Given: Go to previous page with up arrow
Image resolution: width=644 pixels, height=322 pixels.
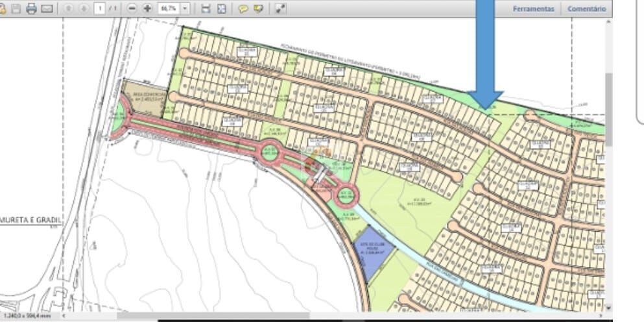Looking at the screenshot, I should pyautogui.click(x=69, y=8).
